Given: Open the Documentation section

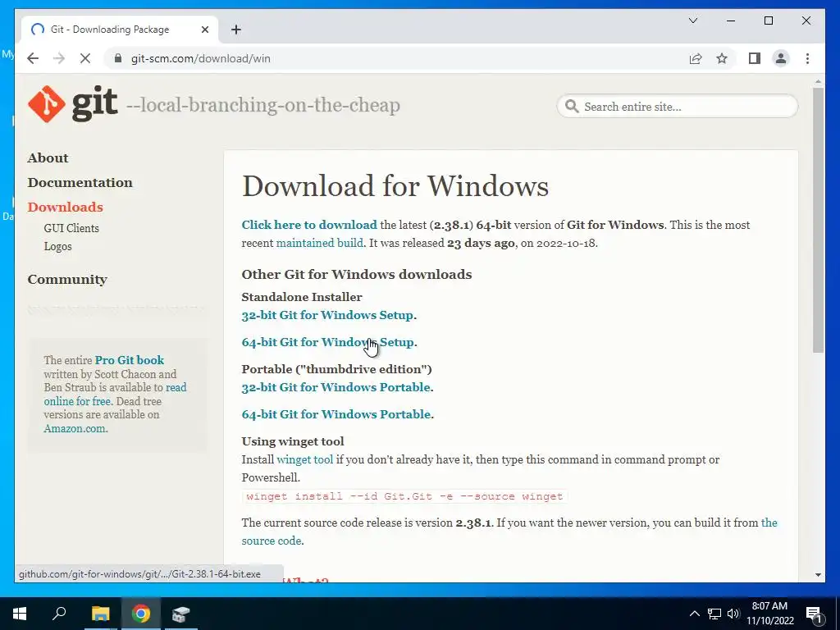Looking at the screenshot, I should (x=80, y=183).
